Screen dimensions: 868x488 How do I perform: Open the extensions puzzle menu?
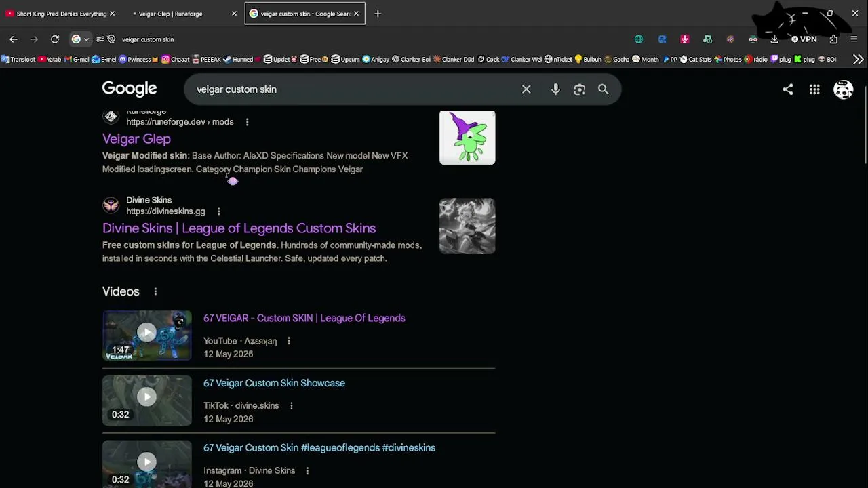[833, 39]
